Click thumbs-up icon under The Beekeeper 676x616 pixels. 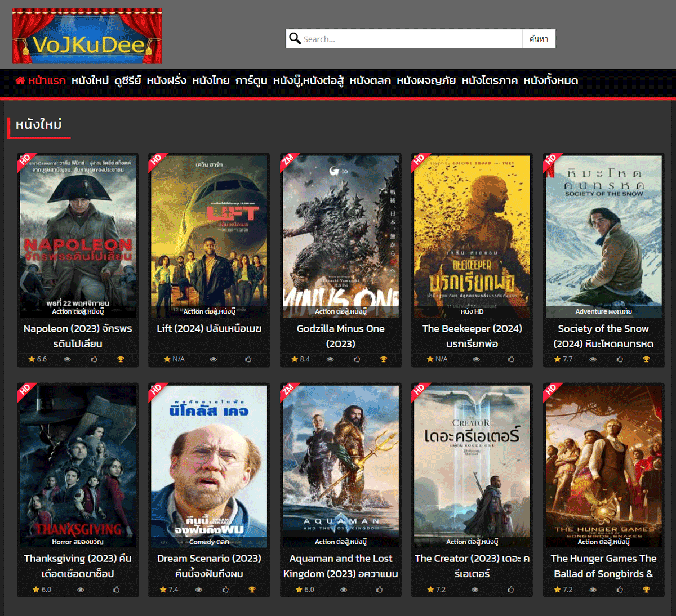(x=512, y=359)
